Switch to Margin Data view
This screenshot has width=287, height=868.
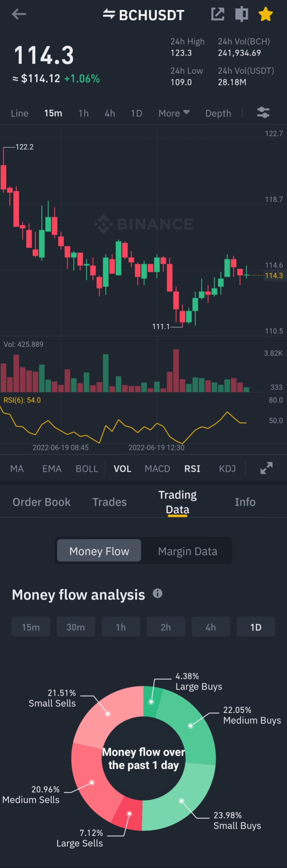[188, 551]
